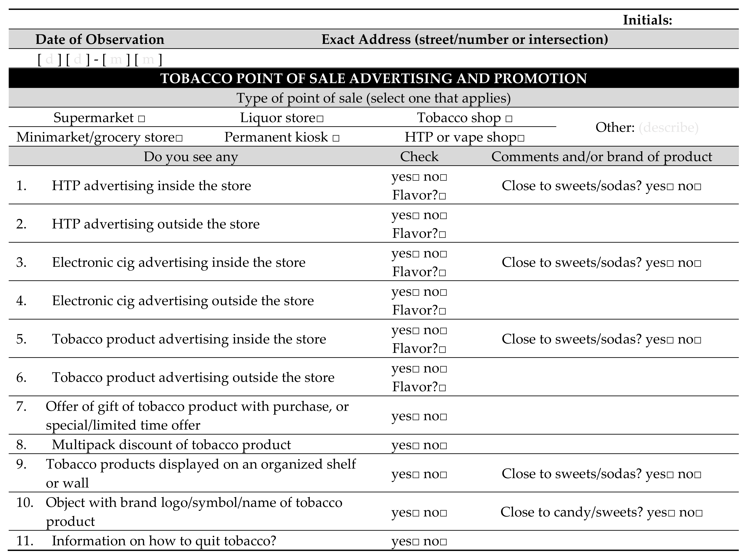This screenshot has width=746, height=560.
Task: Check the Minimarket/grocery store box
Action: [179, 138]
